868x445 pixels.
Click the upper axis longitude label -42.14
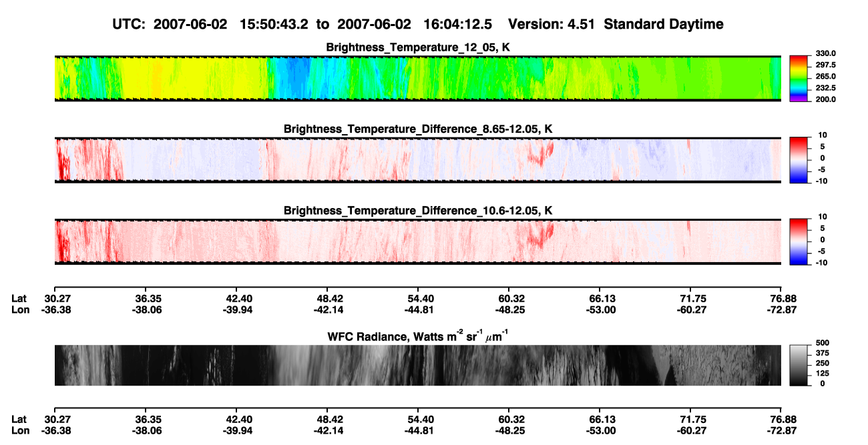click(x=329, y=310)
